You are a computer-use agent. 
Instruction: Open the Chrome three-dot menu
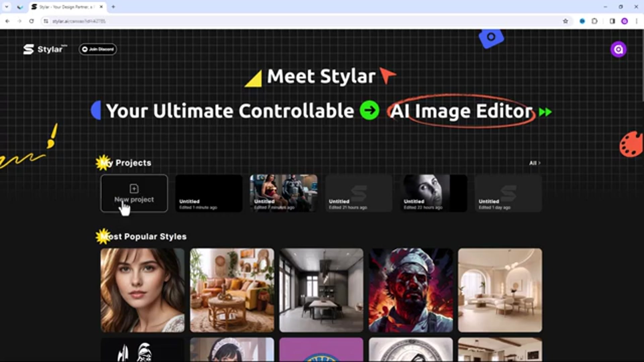(636, 21)
